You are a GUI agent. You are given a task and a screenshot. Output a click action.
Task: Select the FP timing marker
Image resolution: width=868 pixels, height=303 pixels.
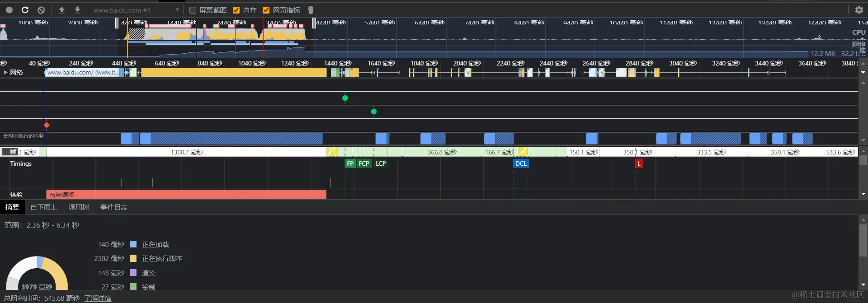350,163
